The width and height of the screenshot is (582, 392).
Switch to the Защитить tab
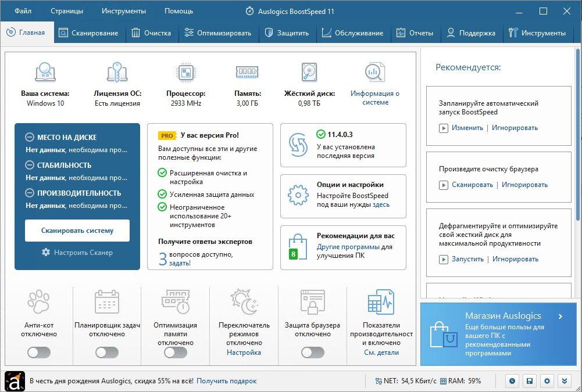(x=287, y=33)
